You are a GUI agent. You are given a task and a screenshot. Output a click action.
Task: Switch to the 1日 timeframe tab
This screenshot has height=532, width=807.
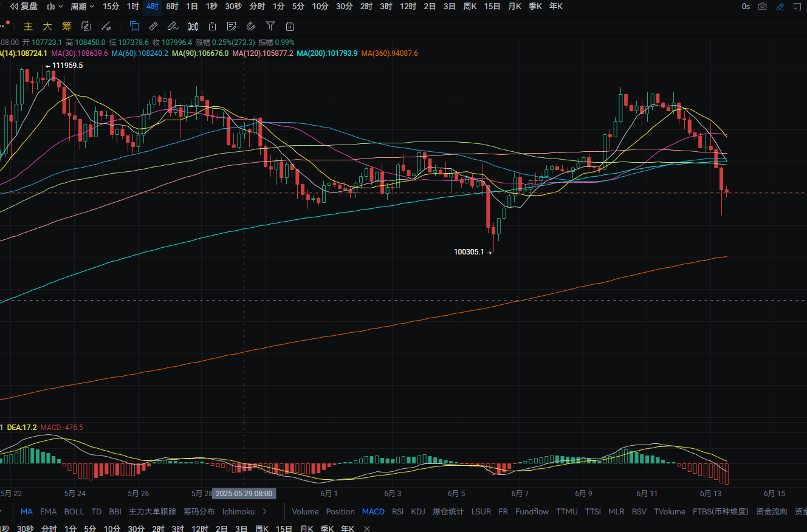pos(191,7)
